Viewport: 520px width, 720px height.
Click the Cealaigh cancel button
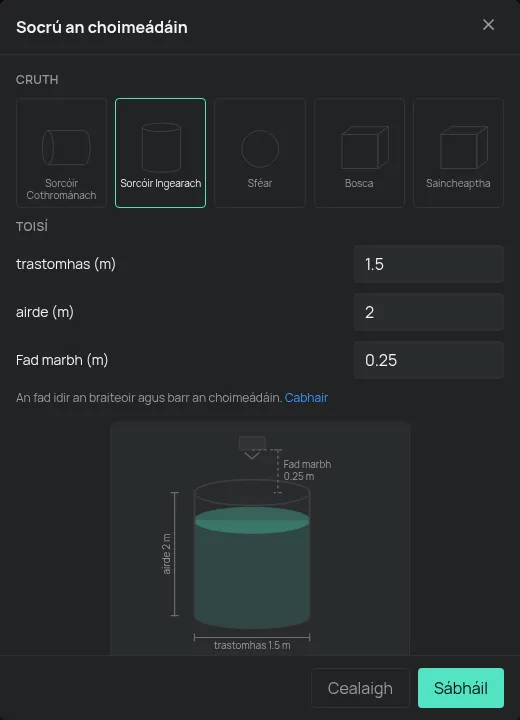360,688
